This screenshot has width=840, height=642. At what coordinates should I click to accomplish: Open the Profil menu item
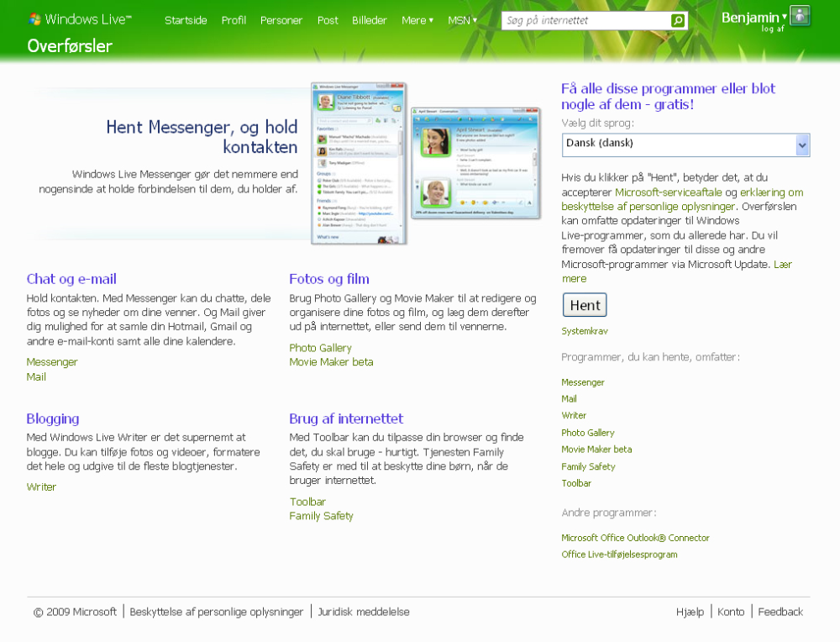click(234, 20)
